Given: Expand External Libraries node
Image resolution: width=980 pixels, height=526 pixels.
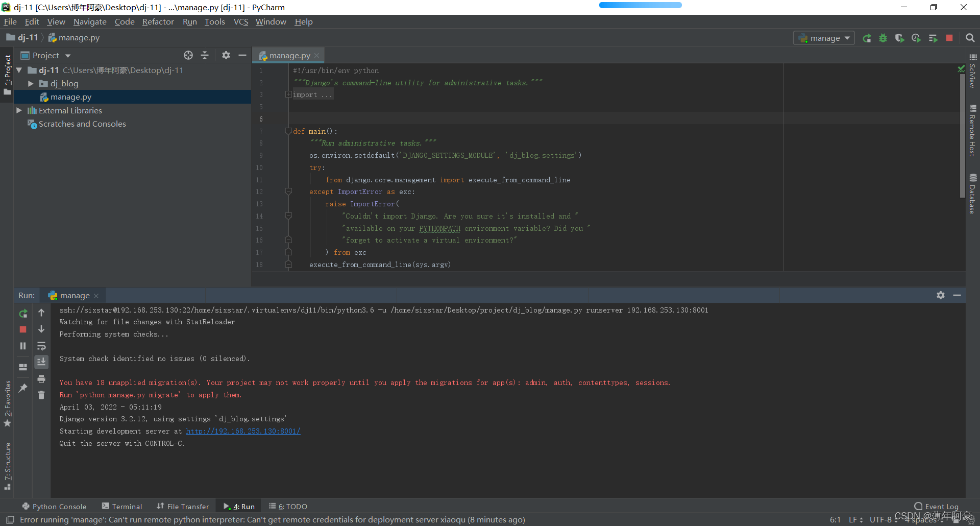Looking at the screenshot, I should pos(19,110).
